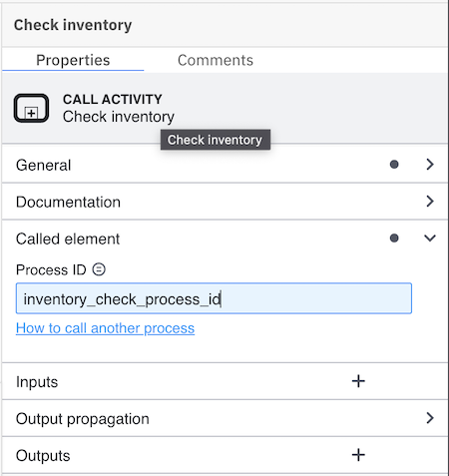
Task: Collapse the Called element section chevron
Action: coord(430,238)
